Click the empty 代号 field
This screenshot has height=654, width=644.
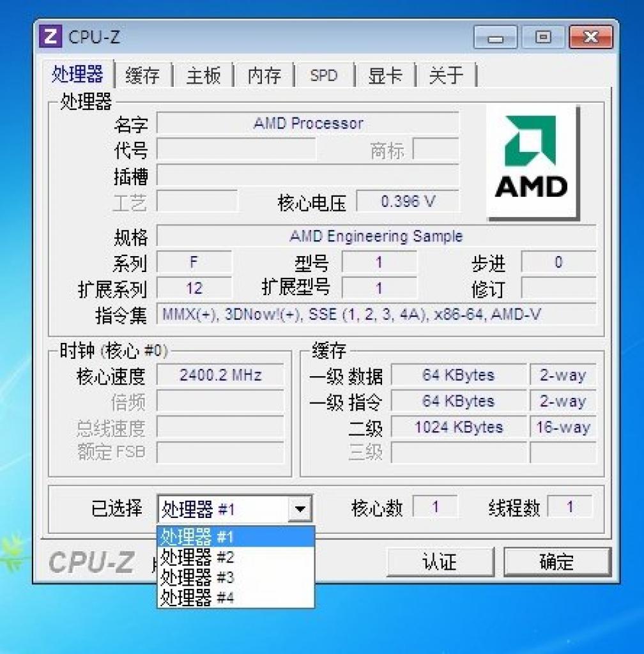[236, 149]
